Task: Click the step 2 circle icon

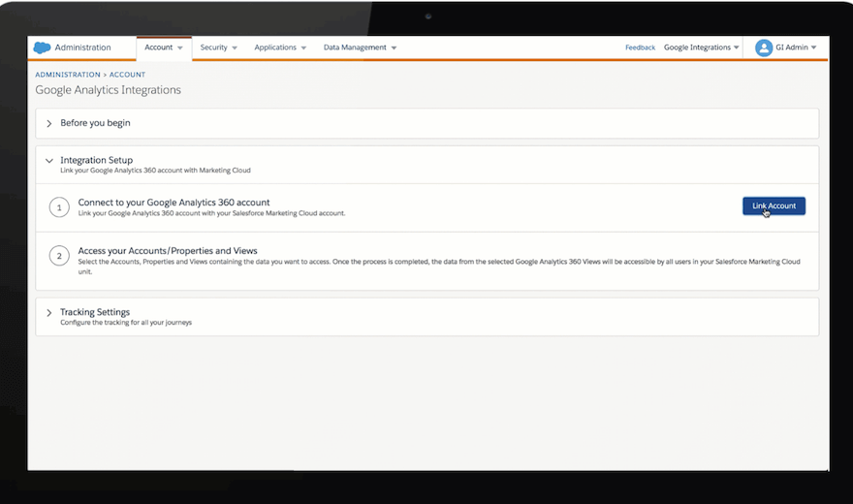Action: 60,256
